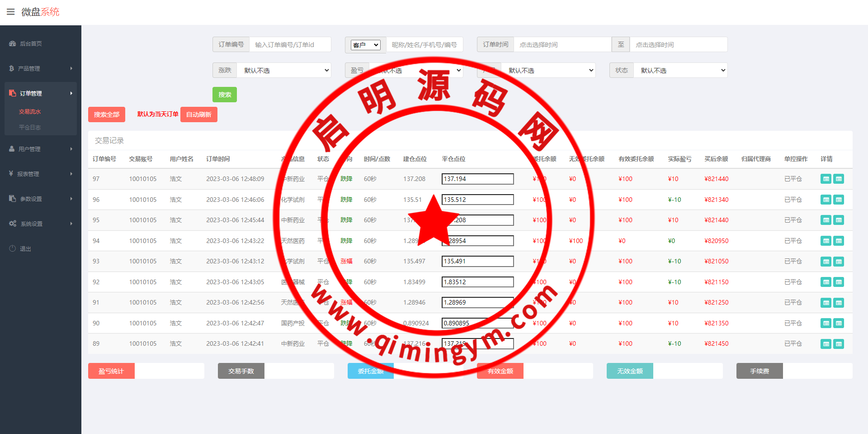Open the 客户 type dropdown
Screen dimensions: 868x434
(366, 45)
